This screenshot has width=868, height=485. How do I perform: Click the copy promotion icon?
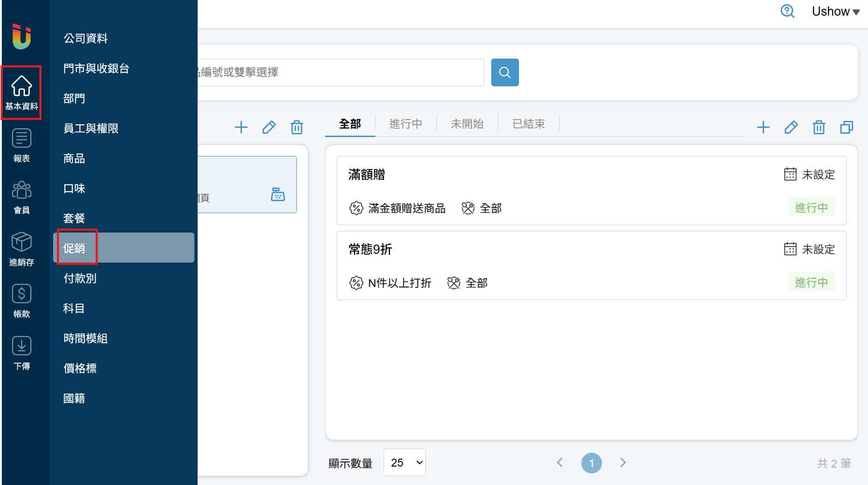[847, 127]
